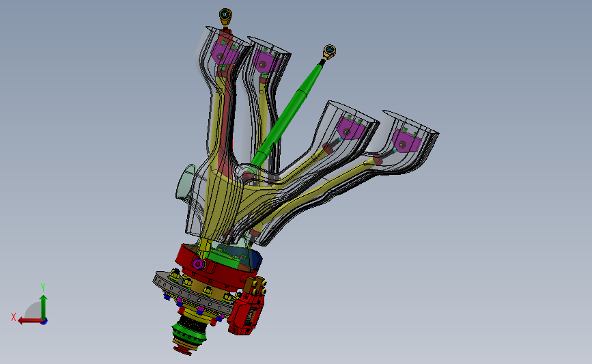592x364 pixels.
Task: Click the blue Z axis ball of the triad
Action: (x=44, y=322)
